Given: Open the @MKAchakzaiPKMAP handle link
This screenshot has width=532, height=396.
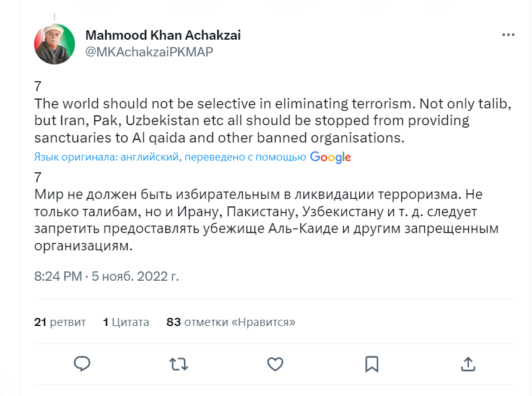Looking at the screenshot, I should point(149,52).
